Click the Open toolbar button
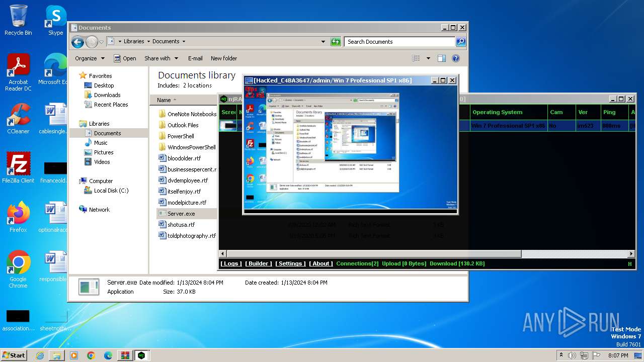 125,58
